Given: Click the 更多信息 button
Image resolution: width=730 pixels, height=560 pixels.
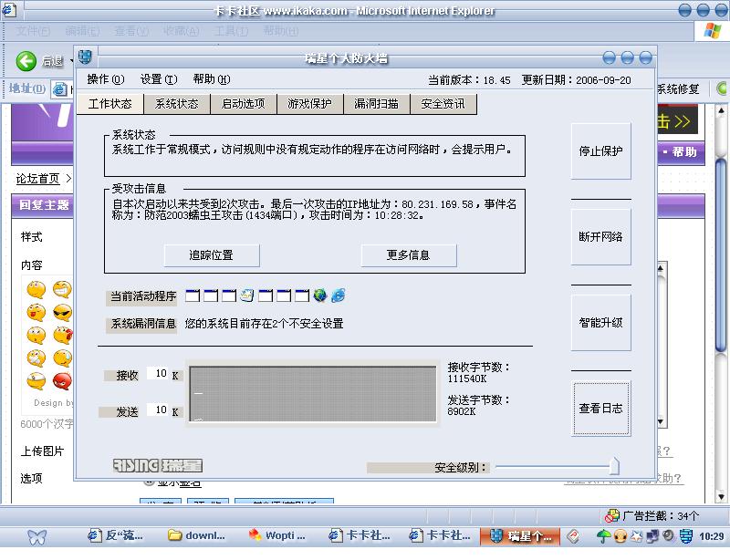Looking at the screenshot, I should coord(409,255).
